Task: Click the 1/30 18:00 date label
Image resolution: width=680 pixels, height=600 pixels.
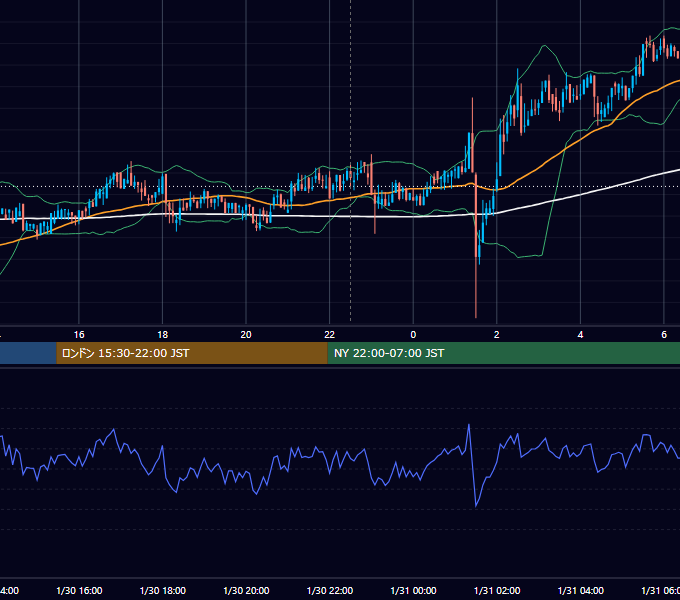Action: point(163,590)
